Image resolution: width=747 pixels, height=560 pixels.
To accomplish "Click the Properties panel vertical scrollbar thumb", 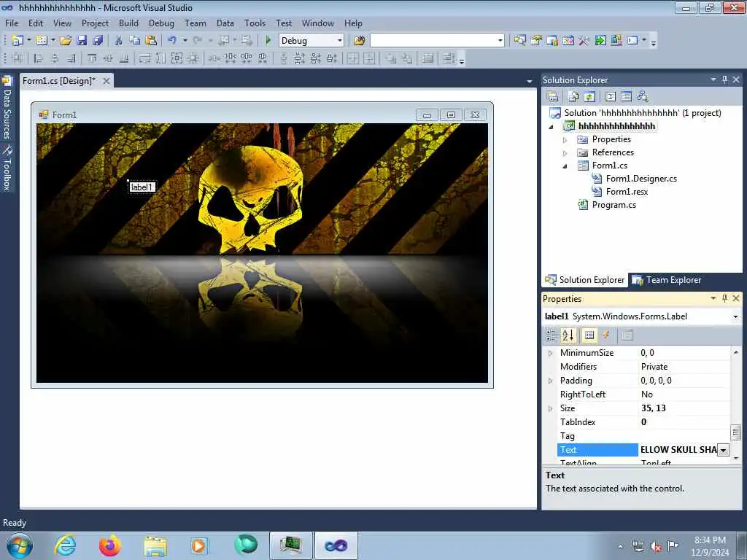I will pyautogui.click(x=735, y=432).
